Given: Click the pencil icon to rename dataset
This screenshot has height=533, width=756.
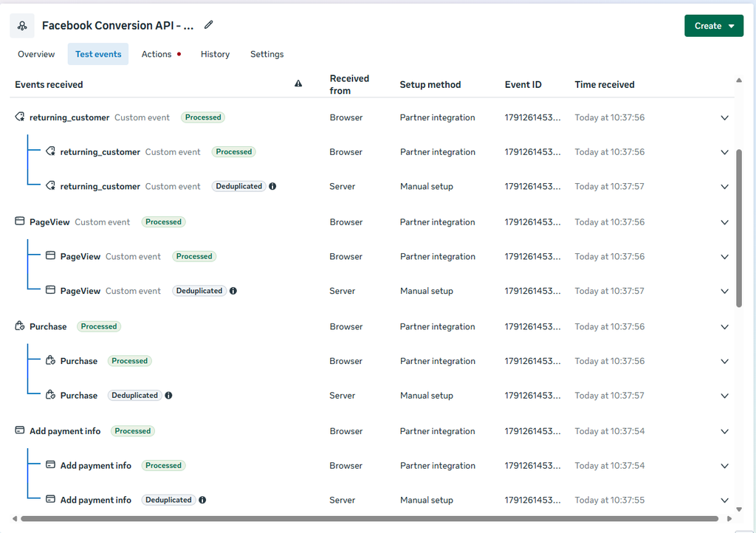Looking at the screenshot, I should click(x=208, y=25).
